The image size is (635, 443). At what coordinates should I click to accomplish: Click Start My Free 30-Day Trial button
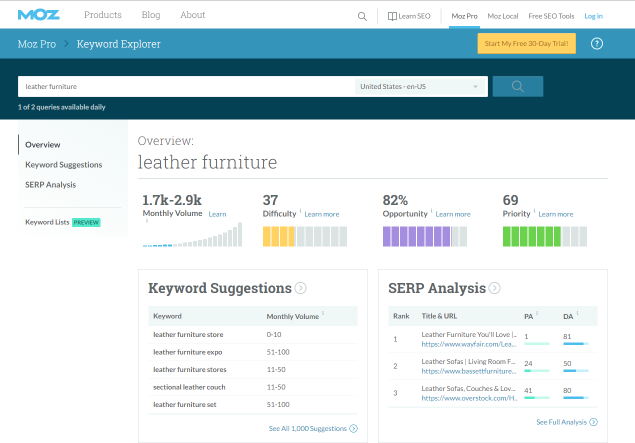(527, 44)
